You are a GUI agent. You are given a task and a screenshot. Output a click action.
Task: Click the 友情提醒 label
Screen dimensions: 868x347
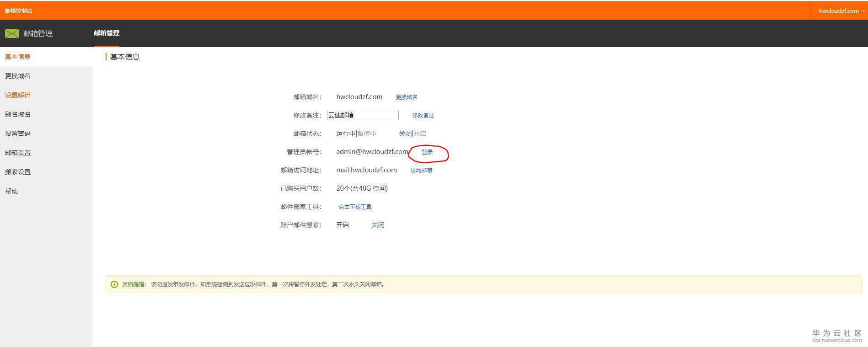click(133, 284)
